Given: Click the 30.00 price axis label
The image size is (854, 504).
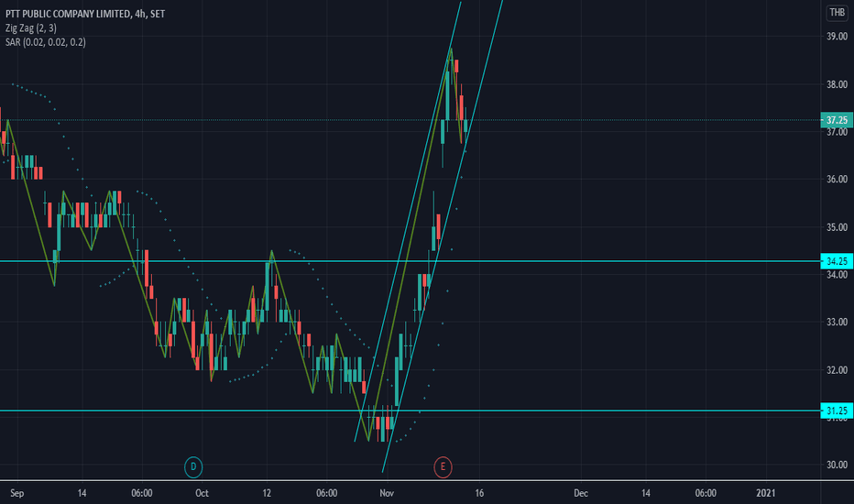Looking at the screenshot, I should (837, 465).
